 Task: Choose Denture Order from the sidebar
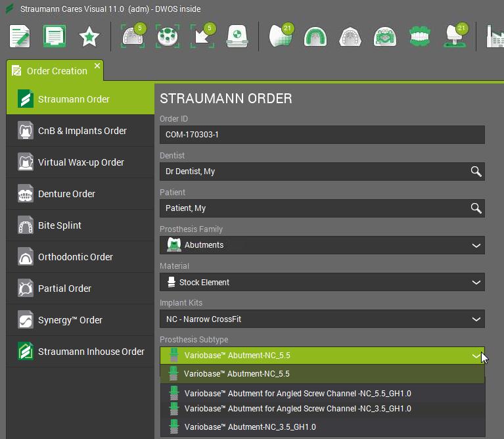[80, 194]
